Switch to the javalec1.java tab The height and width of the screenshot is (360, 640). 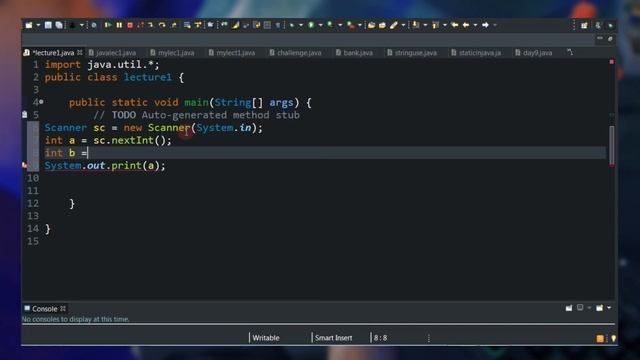(x=112, y=53)
